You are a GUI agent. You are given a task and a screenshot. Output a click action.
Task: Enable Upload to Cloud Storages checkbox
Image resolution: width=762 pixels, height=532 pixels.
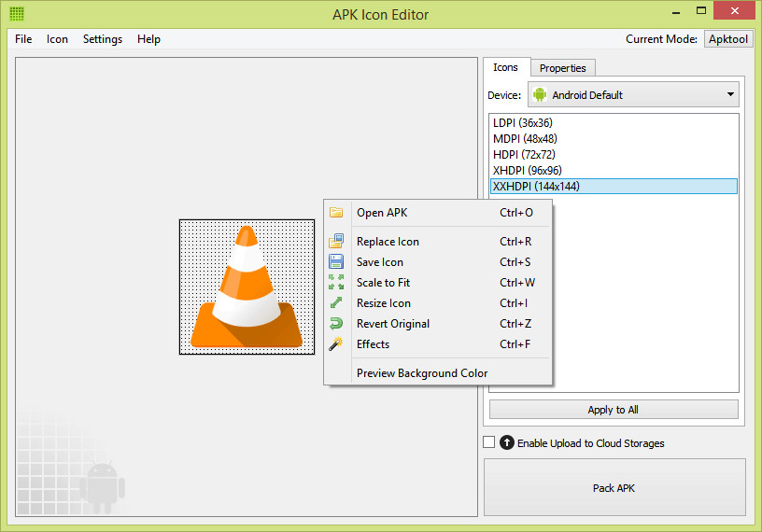[x=489, y=442]
